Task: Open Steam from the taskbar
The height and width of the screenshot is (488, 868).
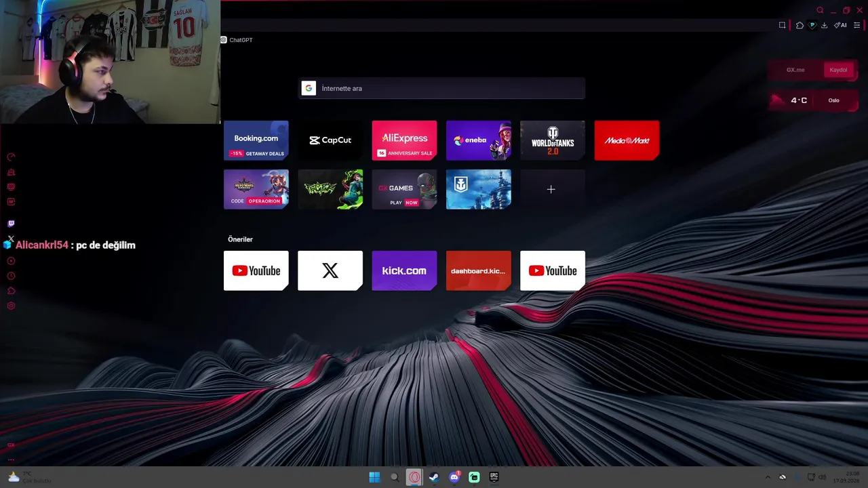Action: [434, 477]
